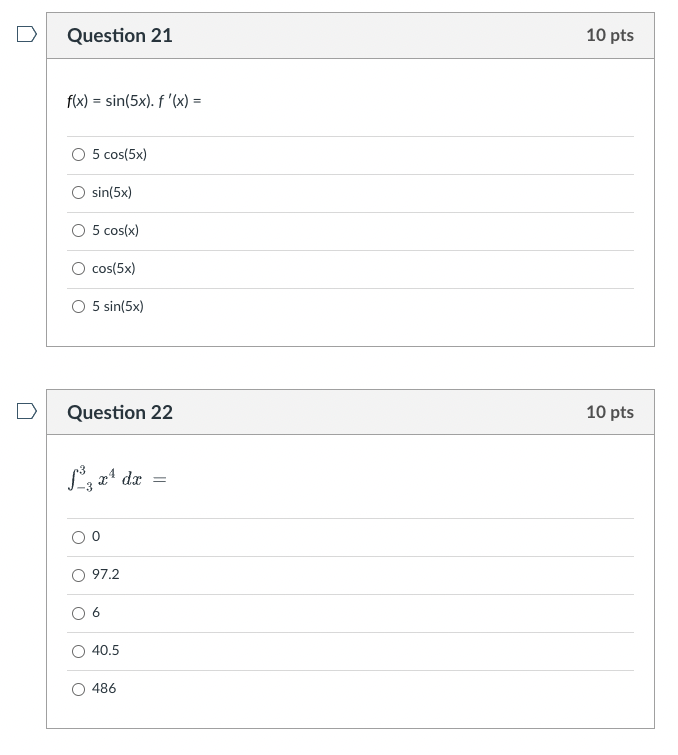Click the f(x) = sin(5x) question text

[x=135, y=101]
